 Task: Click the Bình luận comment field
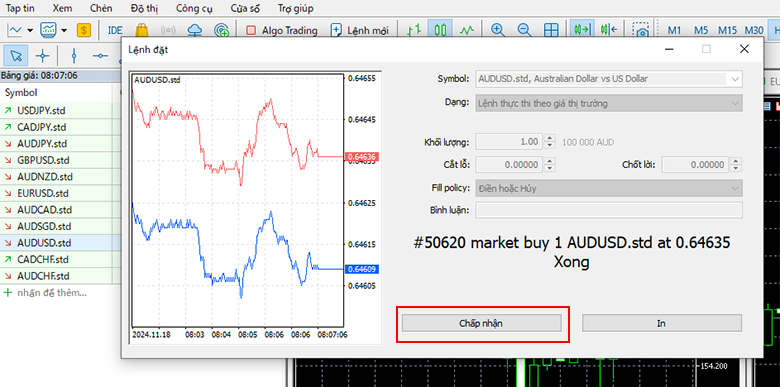point(609,210)
